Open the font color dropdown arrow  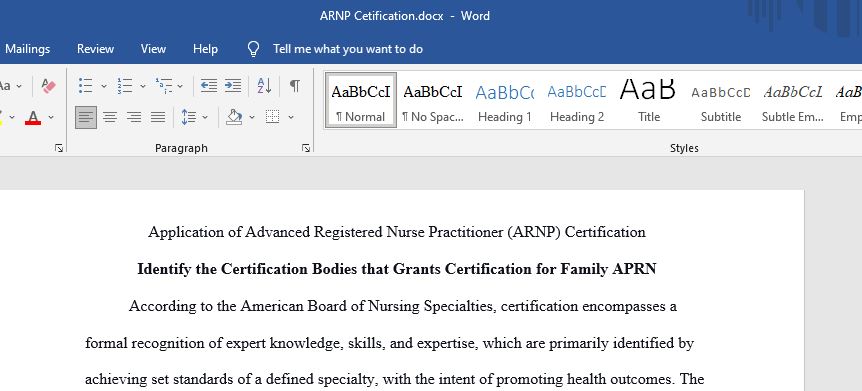coord(51,117)
